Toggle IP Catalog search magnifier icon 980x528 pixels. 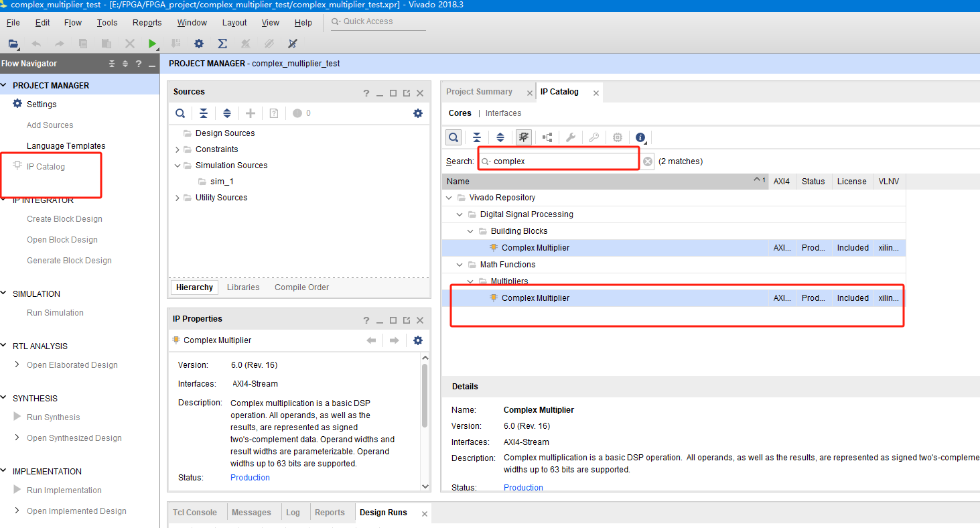[x=453, y=137]
